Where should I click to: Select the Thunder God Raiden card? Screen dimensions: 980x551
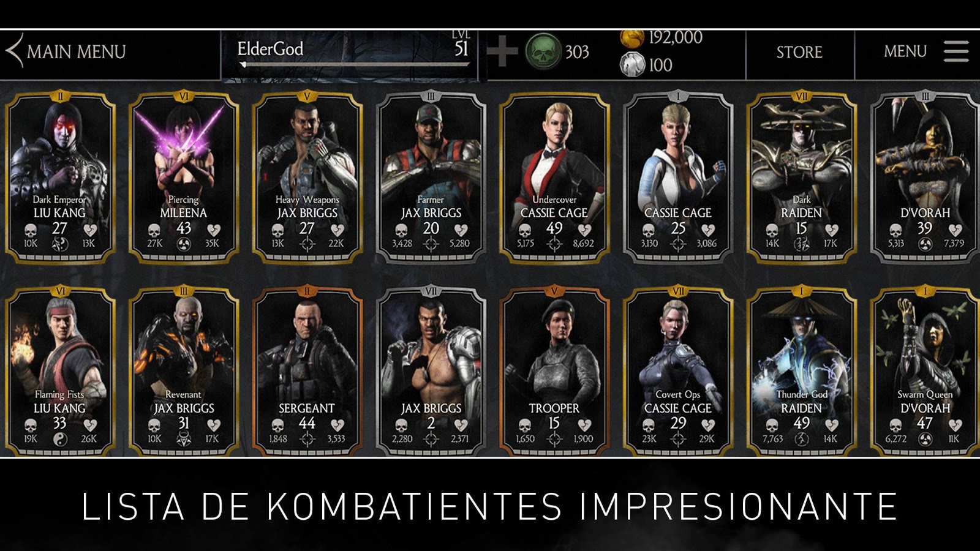click(x=801, y=372)
